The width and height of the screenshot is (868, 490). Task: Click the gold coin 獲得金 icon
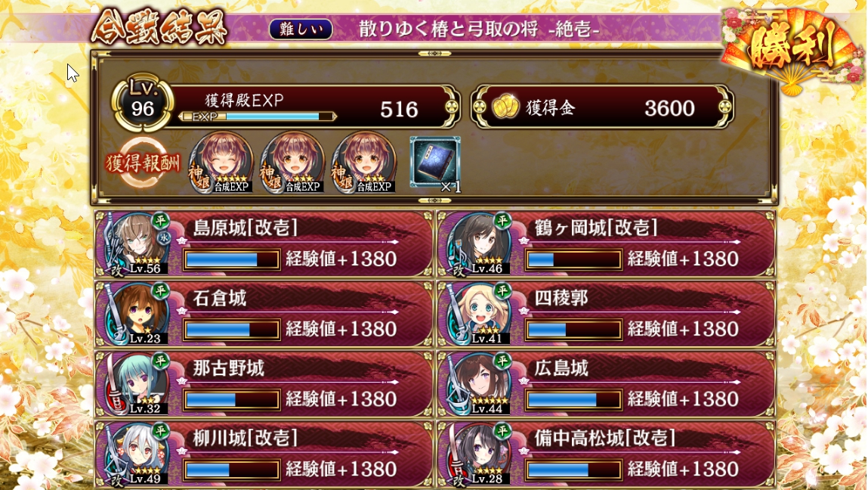pos(505,107)
